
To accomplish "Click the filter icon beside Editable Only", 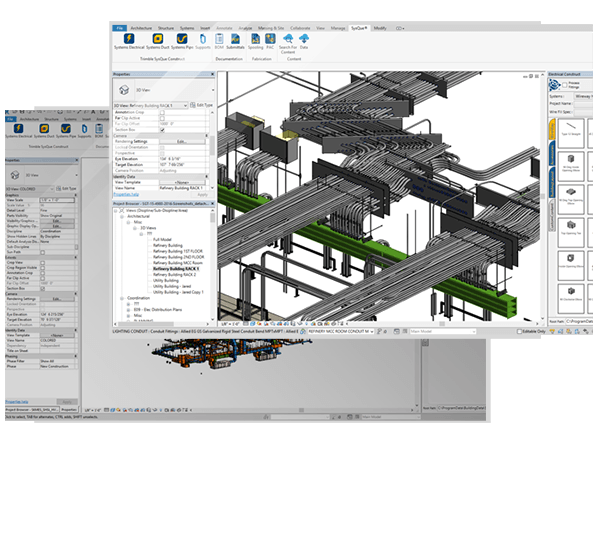I will [552, 331].
